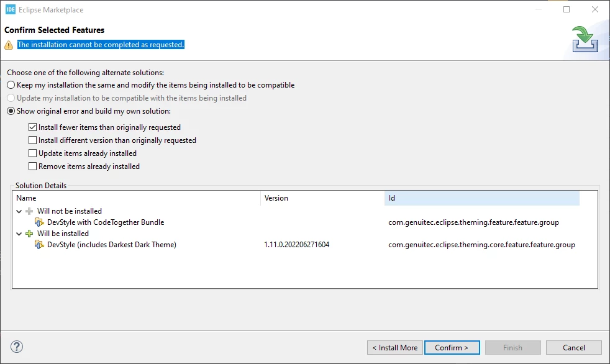Click id com.genuitec.eclipse.theming.core.feature.feature.group
Viewport: 610px width, 364px height.
[x=481, y=245]
